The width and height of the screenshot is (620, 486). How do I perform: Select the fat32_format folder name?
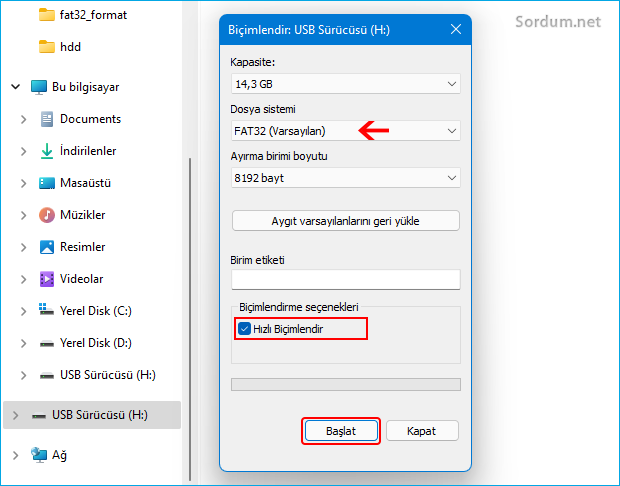pyautogui.click(x=93, y=15)
